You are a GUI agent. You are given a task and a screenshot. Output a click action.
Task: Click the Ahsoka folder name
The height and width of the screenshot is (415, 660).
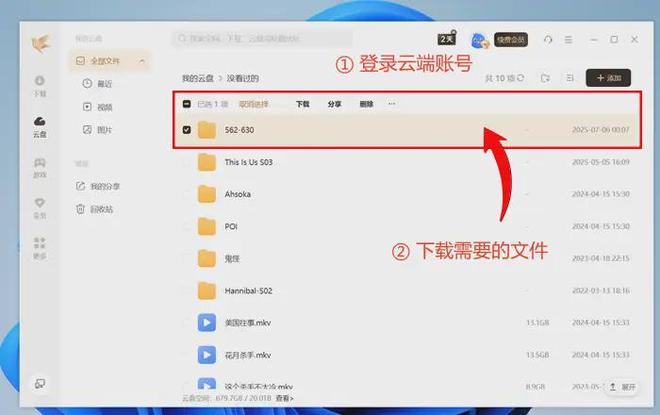pos(237,194)
